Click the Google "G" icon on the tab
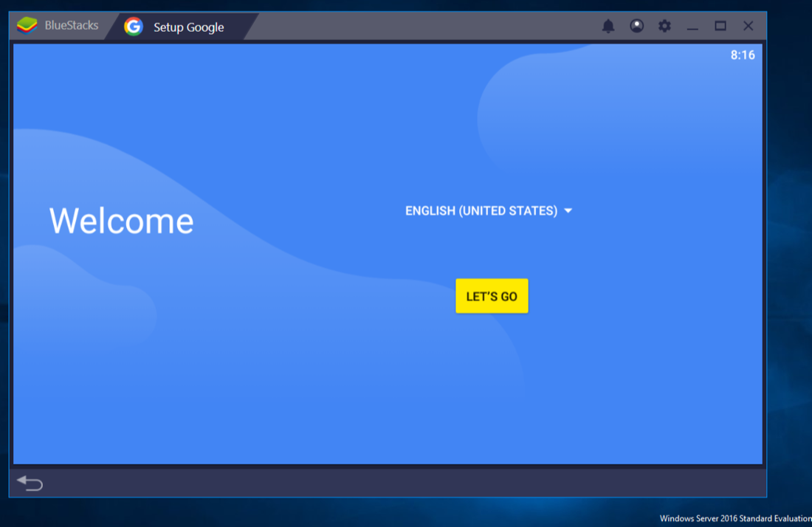 pos(134,27)
